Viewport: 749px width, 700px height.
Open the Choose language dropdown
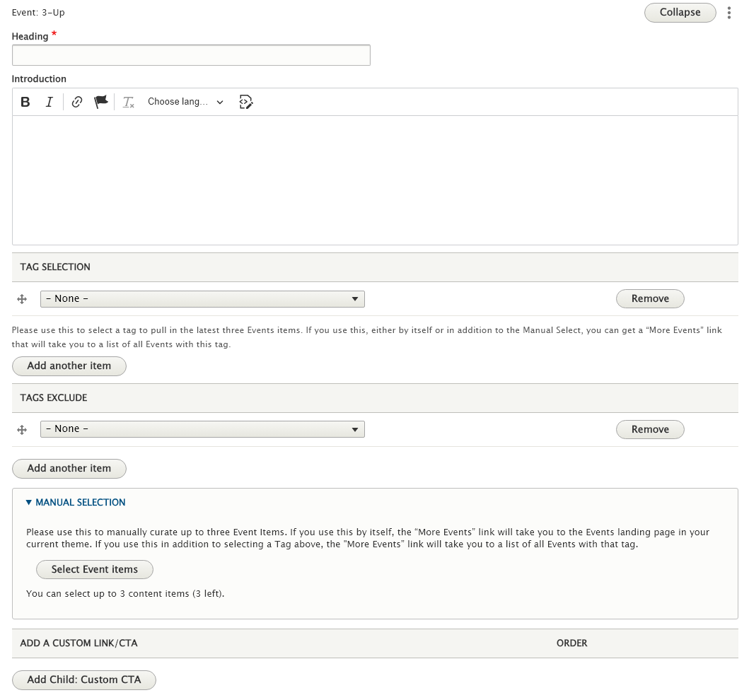pos(185,102)
